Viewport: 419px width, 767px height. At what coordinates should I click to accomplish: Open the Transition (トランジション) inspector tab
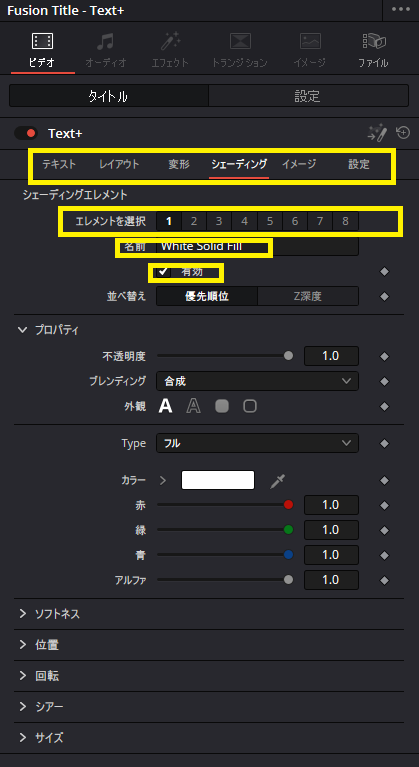(240, 50)
